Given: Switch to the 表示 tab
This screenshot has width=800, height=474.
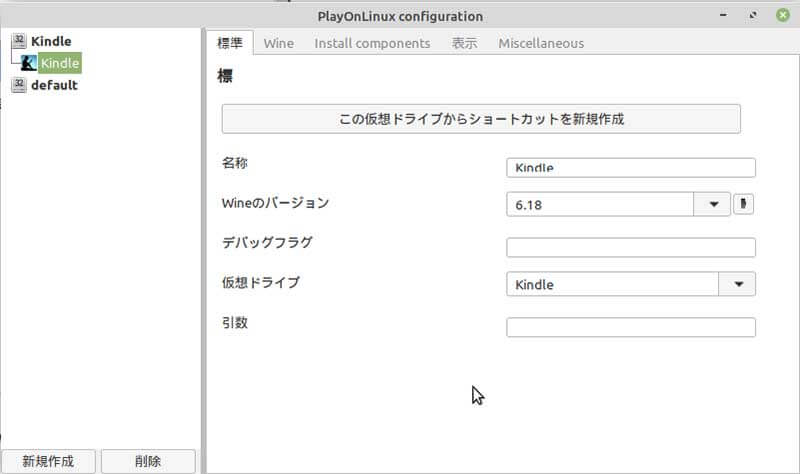Looking at the screenshot, I should click(x=464, y=43).
